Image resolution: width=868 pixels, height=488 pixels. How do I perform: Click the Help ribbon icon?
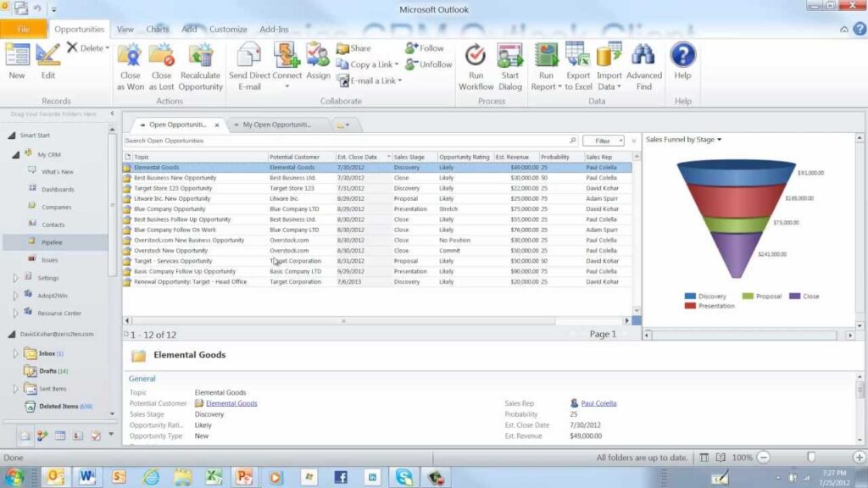(x=682, y=55)
